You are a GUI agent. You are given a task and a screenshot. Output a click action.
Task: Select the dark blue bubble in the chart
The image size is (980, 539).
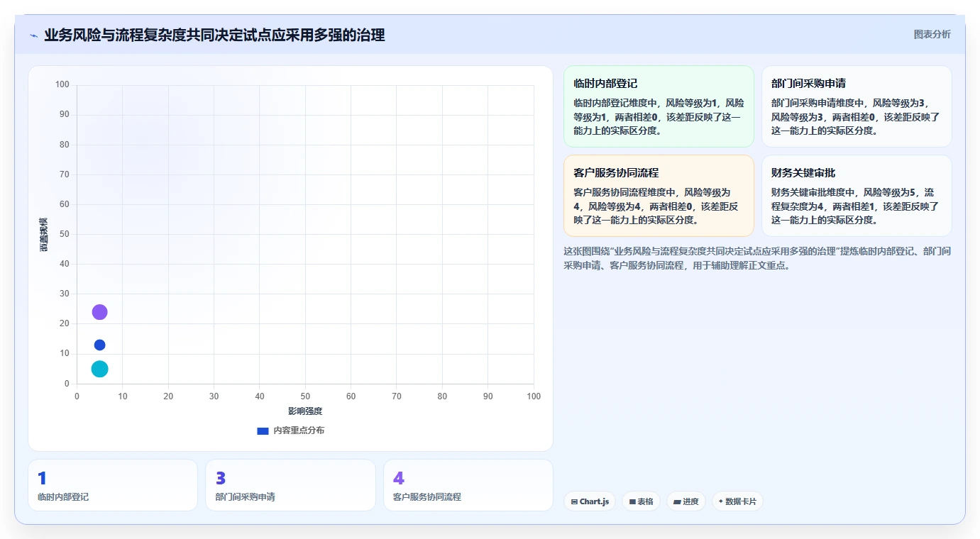coord(99,345)
